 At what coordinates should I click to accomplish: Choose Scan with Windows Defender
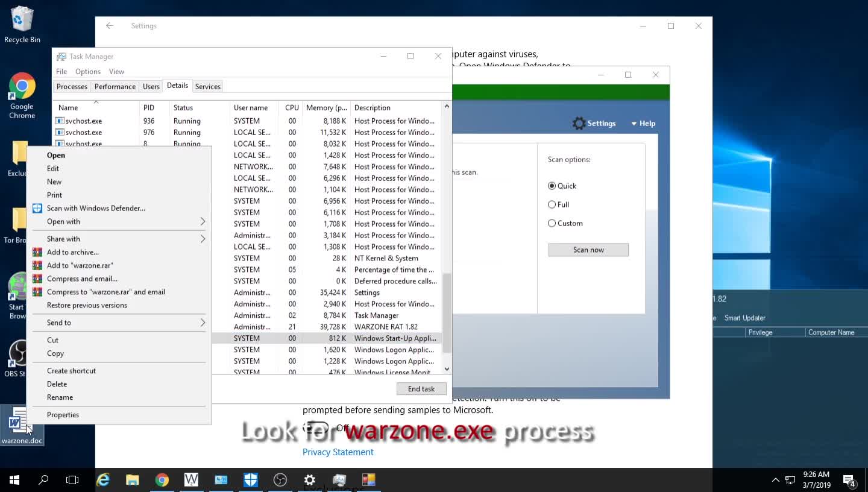119,208
